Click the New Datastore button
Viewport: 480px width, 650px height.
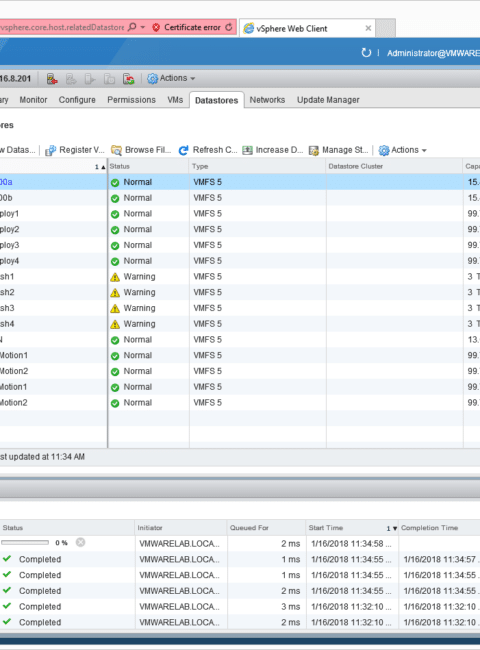coord(17,150)
